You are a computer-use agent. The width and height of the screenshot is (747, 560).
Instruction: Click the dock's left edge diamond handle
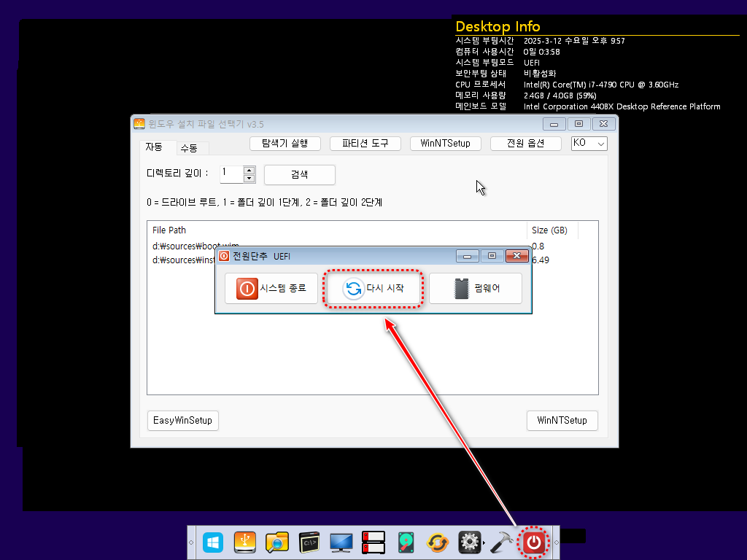pyautogui.click(x=191, y=542)
